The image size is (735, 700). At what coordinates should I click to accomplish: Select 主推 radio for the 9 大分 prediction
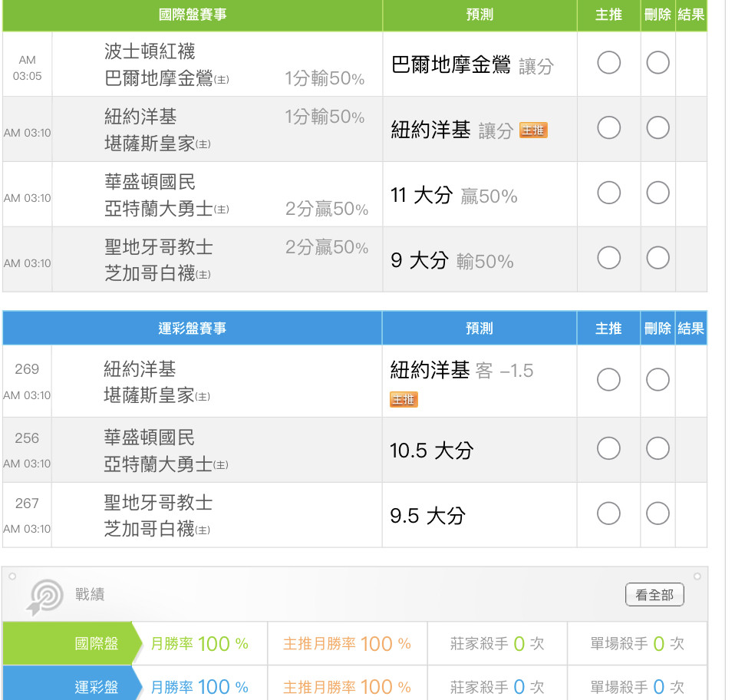pos(609,258)
